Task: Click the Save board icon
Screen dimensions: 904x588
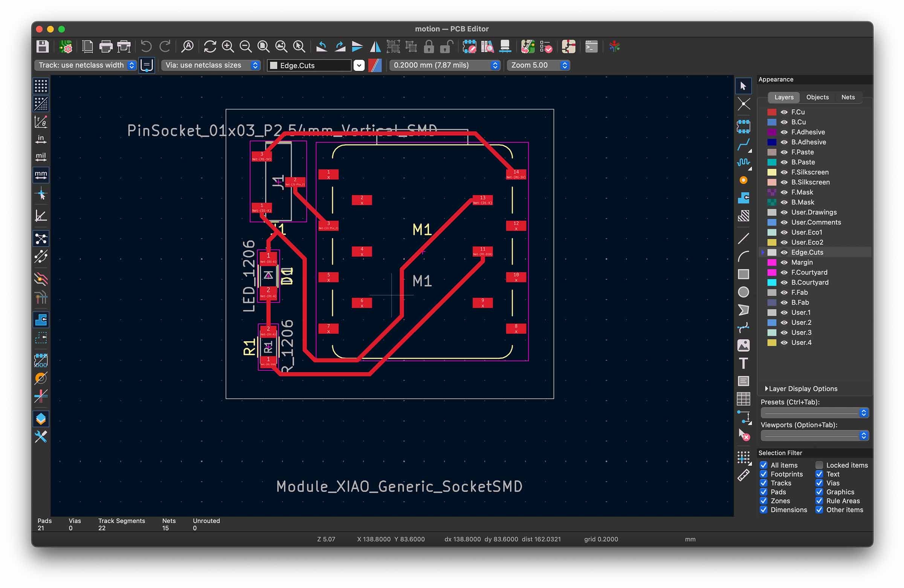Action: tap(43, 47)
